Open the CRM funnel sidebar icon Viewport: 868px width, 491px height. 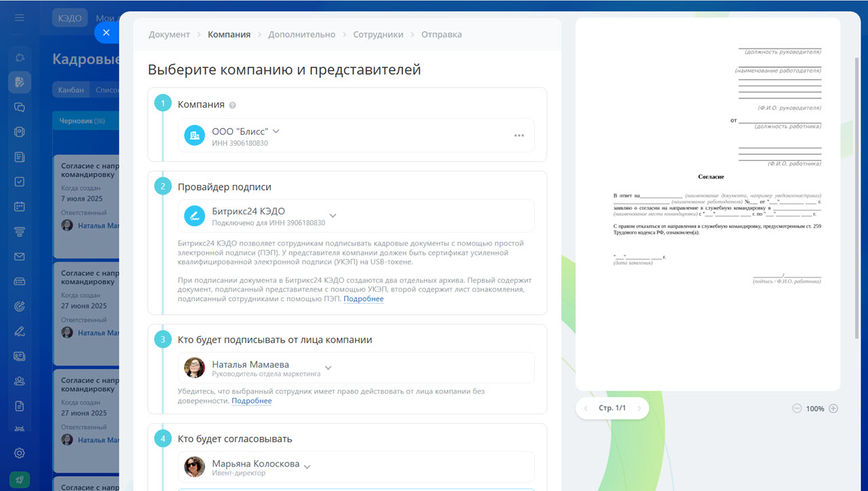click(x=20, y=232)
